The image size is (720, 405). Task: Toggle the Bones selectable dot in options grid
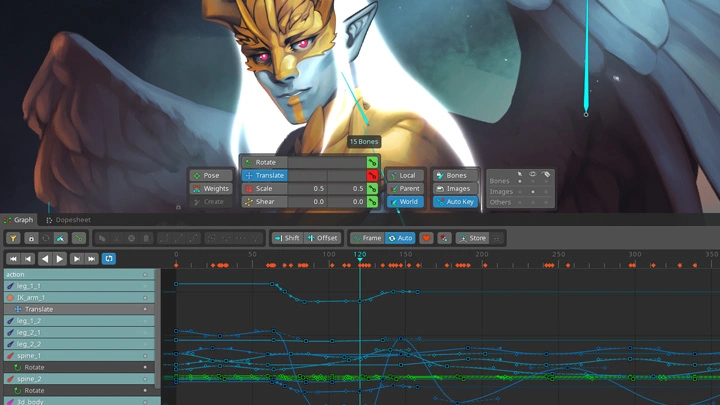[x=520, y=181]
